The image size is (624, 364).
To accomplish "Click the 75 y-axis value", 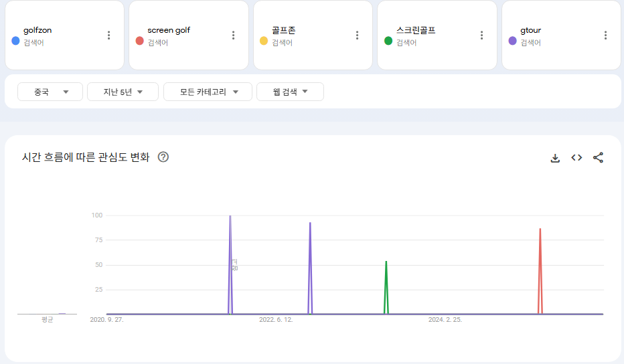I will (98, 240).
